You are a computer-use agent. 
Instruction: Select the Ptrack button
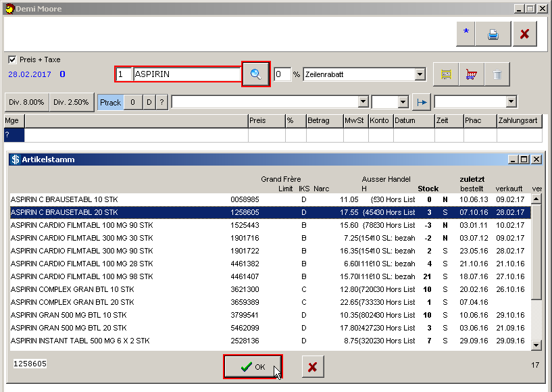pos(111,103)
